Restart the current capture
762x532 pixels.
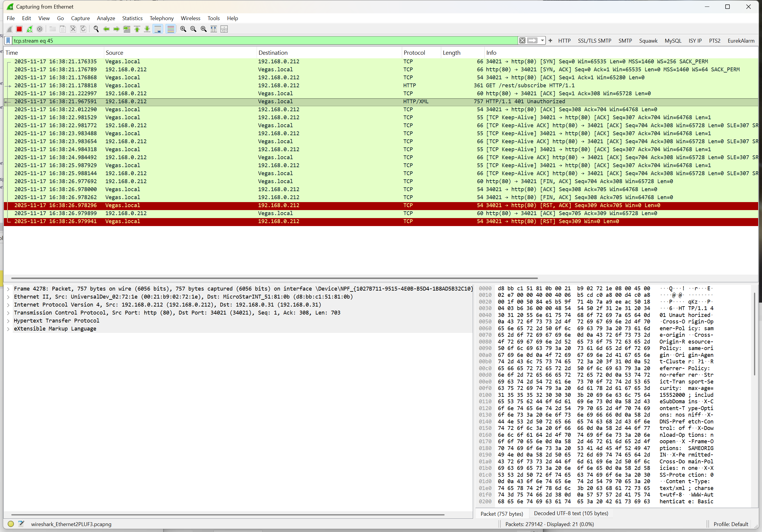[30, 29]
